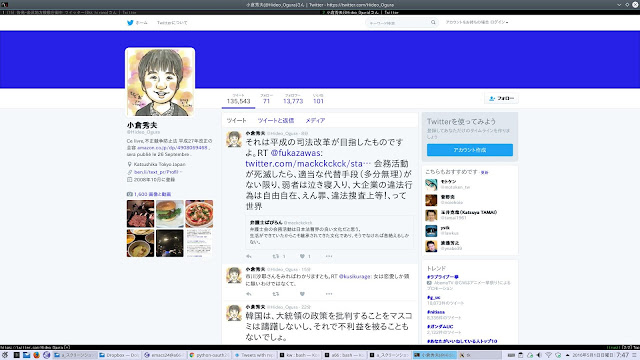The image size is (640, 360).
Task: Click the file manager icon in the taskbar
Action: pos(27,355)
